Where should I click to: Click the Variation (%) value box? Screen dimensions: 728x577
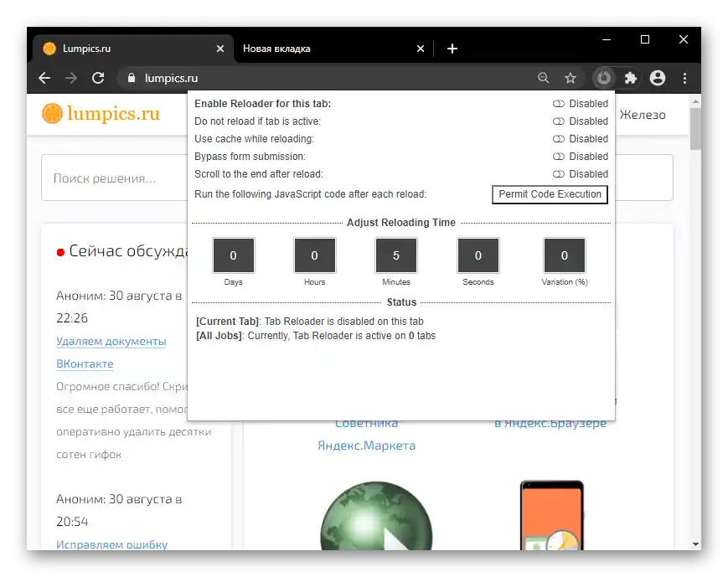pos(565,255)
